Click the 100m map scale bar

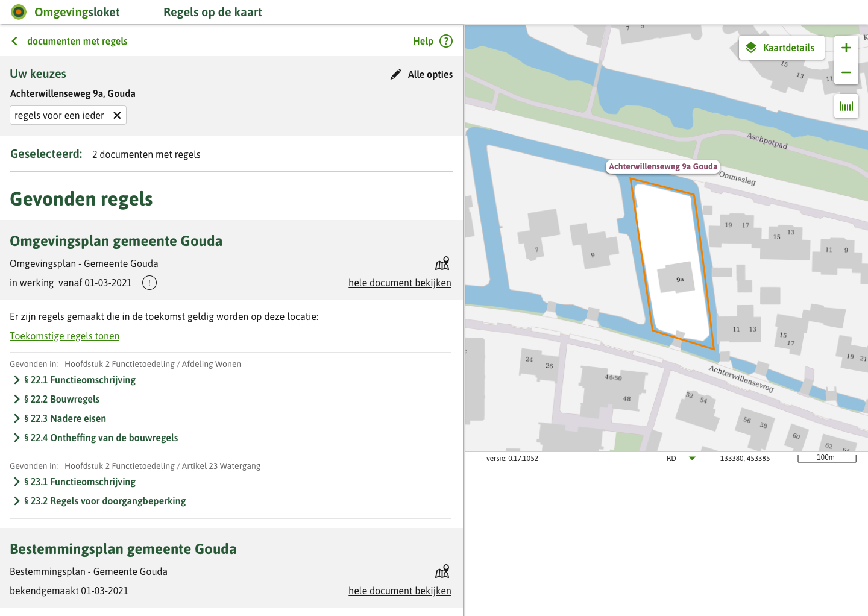pyautogui.click(x=826, y=457)
